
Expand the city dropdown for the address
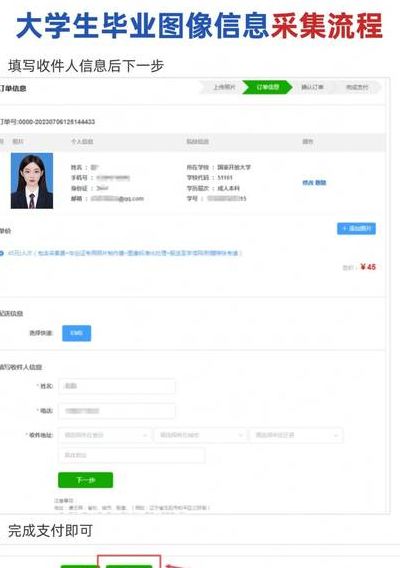[x=200, y=435]
